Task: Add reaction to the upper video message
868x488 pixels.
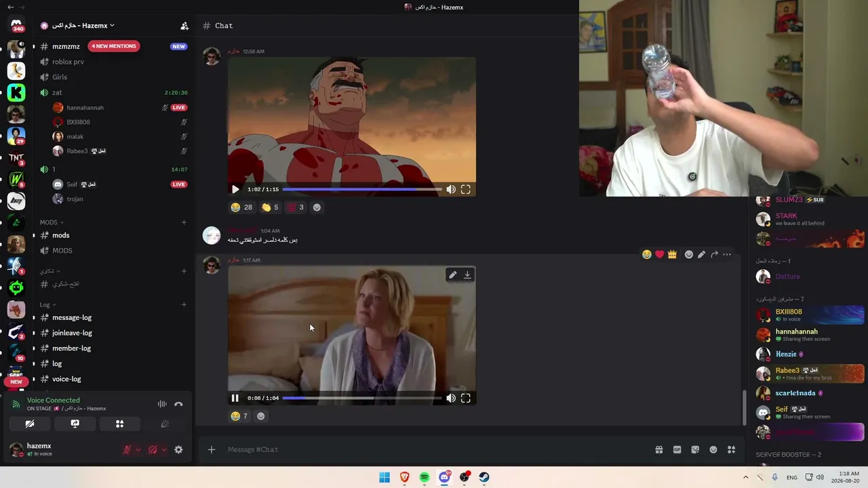Action: [x=317, y=207]
